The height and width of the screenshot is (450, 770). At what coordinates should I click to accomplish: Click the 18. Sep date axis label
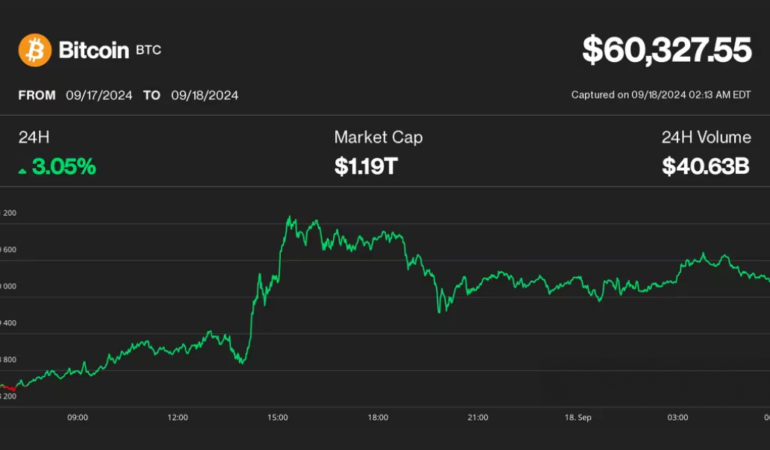(x=578, y=417)
